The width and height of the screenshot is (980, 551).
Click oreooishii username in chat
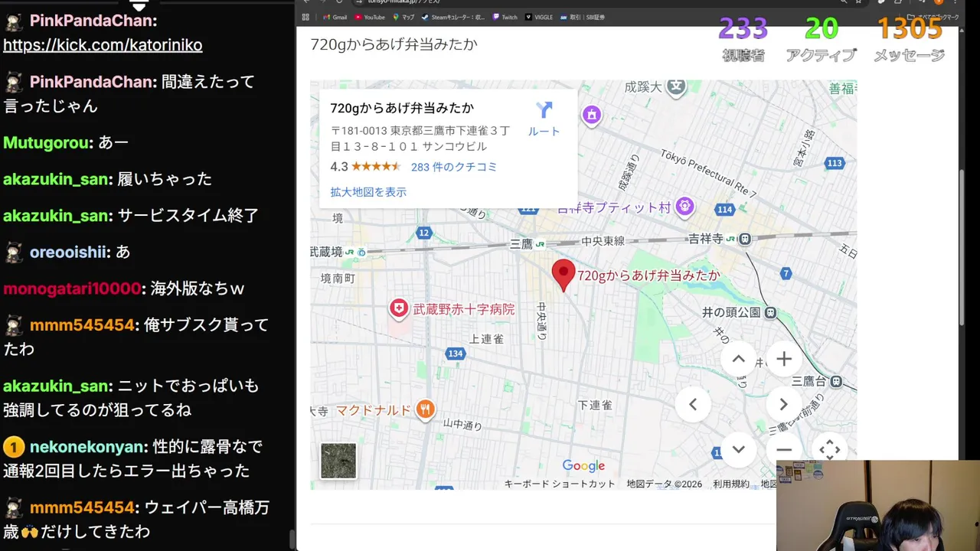70,252
